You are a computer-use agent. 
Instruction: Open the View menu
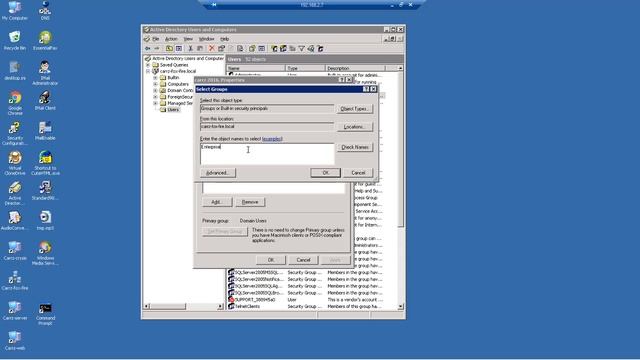[188, 39]
